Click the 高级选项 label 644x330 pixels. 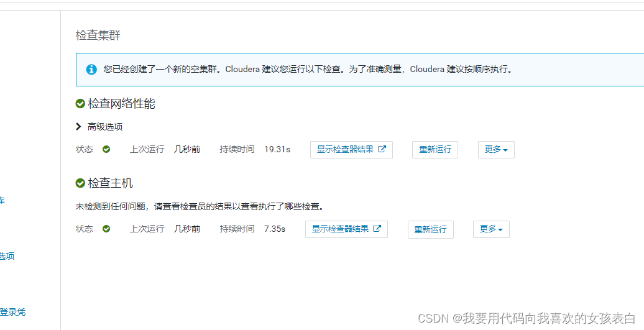(x=105, y=127)
